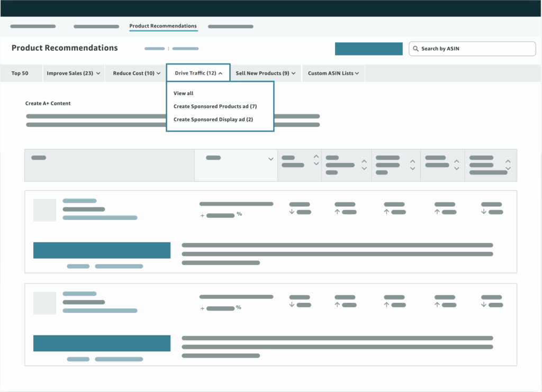Expand Sell New Products (9) dropdown
This screenshot has height=392, width=542.
(265, 74)
